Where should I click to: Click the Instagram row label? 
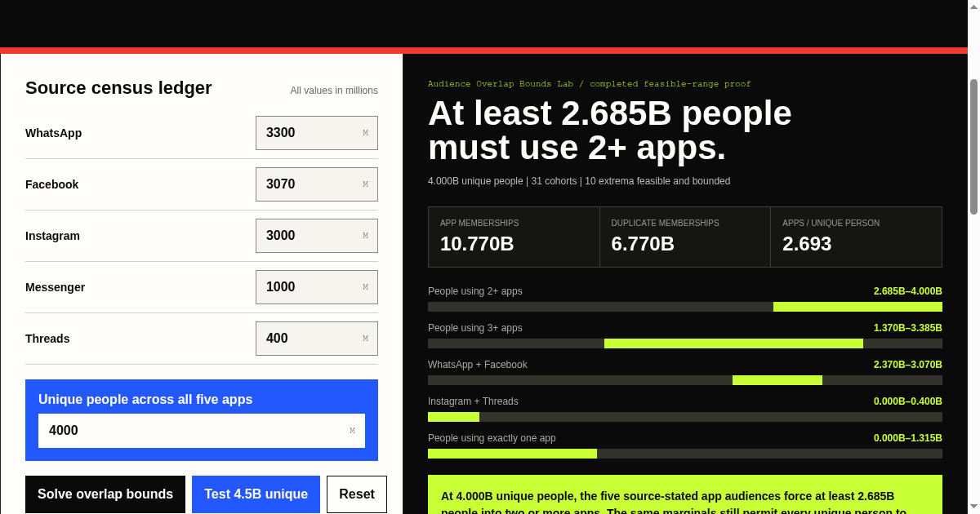[x=53, y=236]
